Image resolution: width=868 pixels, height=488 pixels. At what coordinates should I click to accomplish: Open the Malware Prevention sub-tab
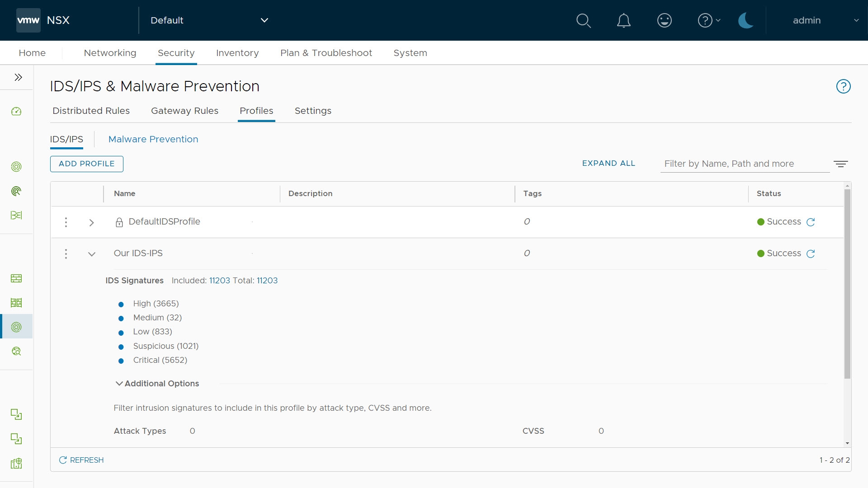(153, 139)
